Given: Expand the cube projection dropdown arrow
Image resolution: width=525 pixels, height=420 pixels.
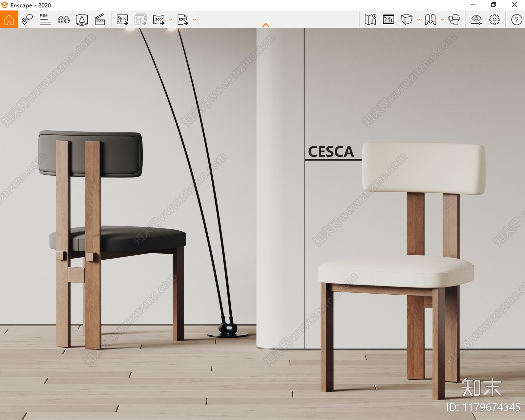Looking at the screenshot, I should tap(419, 20).
